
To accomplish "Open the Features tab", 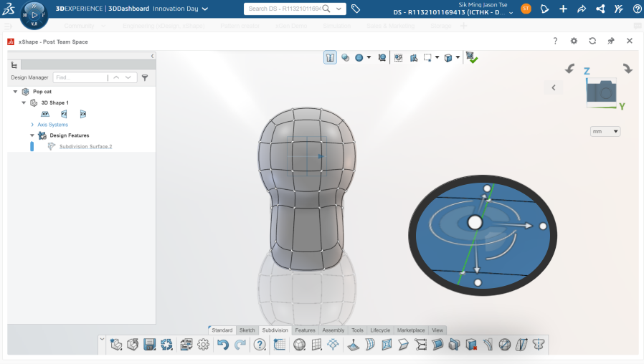I will [x=305, y=330].
